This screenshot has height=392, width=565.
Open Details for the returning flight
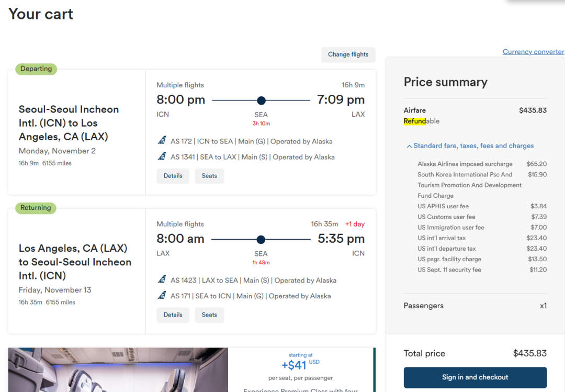click(173, 315)
